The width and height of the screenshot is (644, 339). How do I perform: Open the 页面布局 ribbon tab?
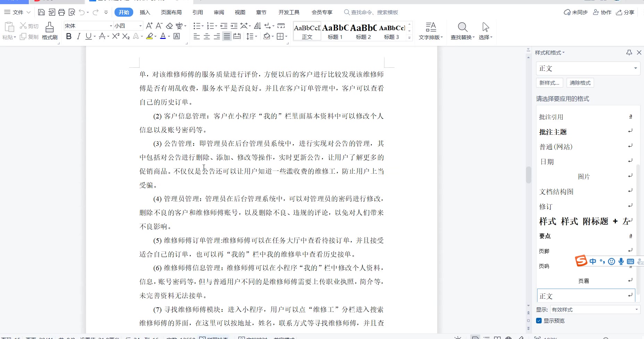coord(171,13)
